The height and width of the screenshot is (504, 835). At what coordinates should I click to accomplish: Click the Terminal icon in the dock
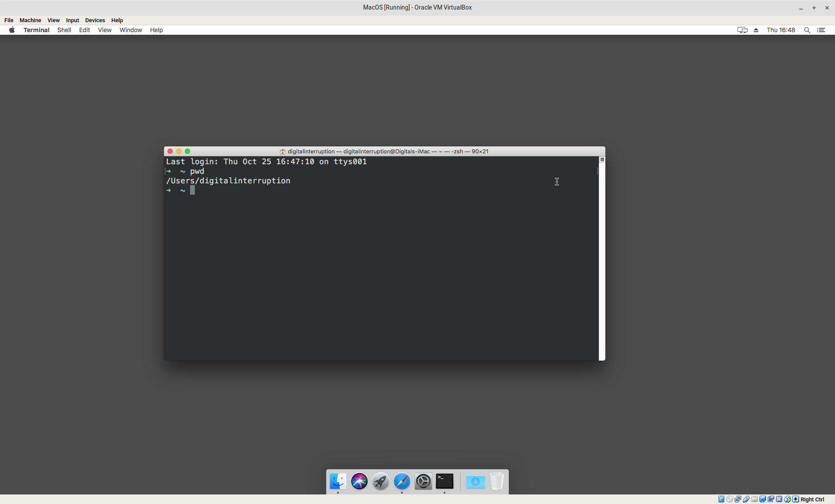444,481
